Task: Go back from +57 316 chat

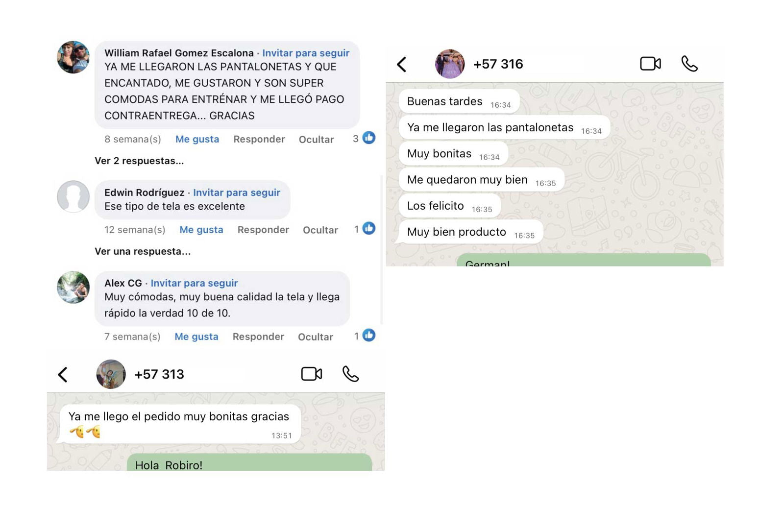Action: 401,64
